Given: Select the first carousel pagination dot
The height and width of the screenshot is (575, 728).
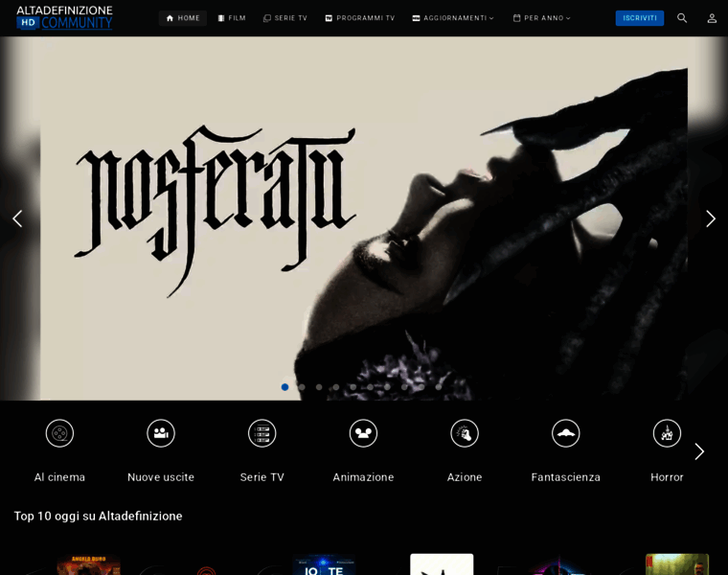Looking at the screenshot, I should coord(284,387).
